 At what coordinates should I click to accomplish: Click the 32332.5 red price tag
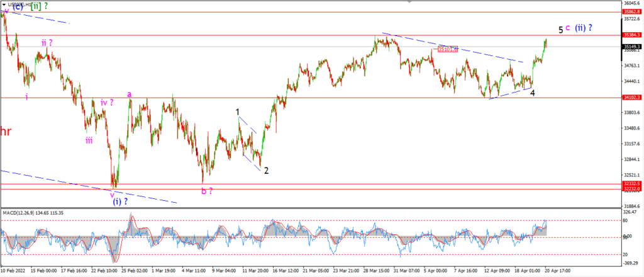(x=631, y=183)
